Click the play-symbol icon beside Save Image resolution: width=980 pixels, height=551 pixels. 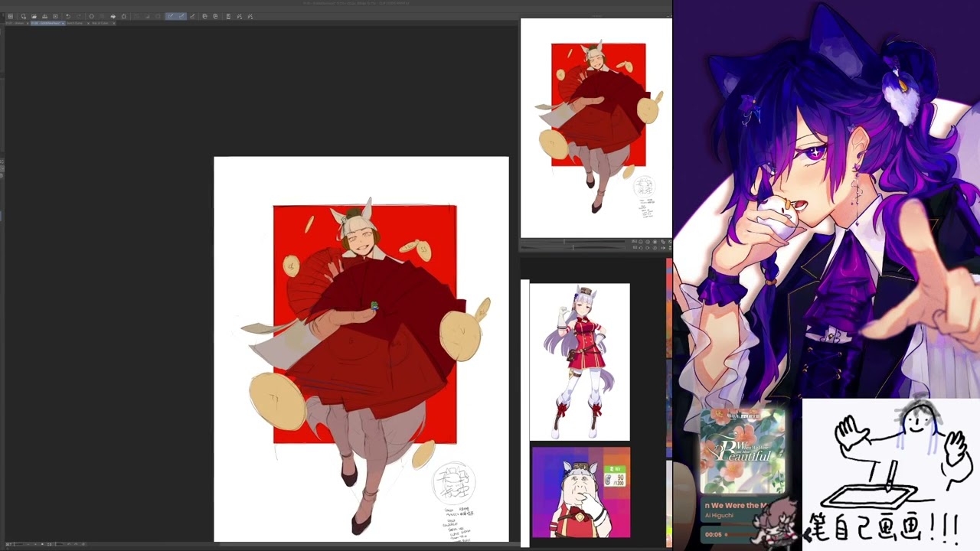[55, 16]
